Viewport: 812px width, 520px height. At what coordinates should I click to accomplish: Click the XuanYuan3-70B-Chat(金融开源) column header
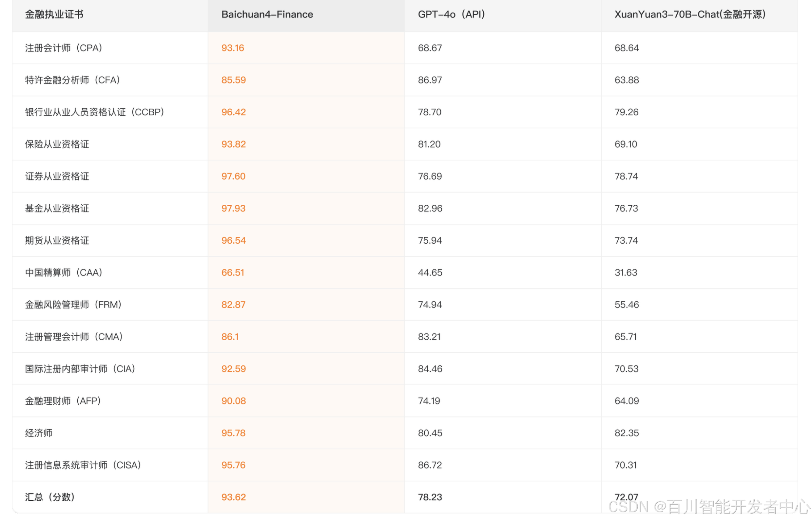coord(690,14)
